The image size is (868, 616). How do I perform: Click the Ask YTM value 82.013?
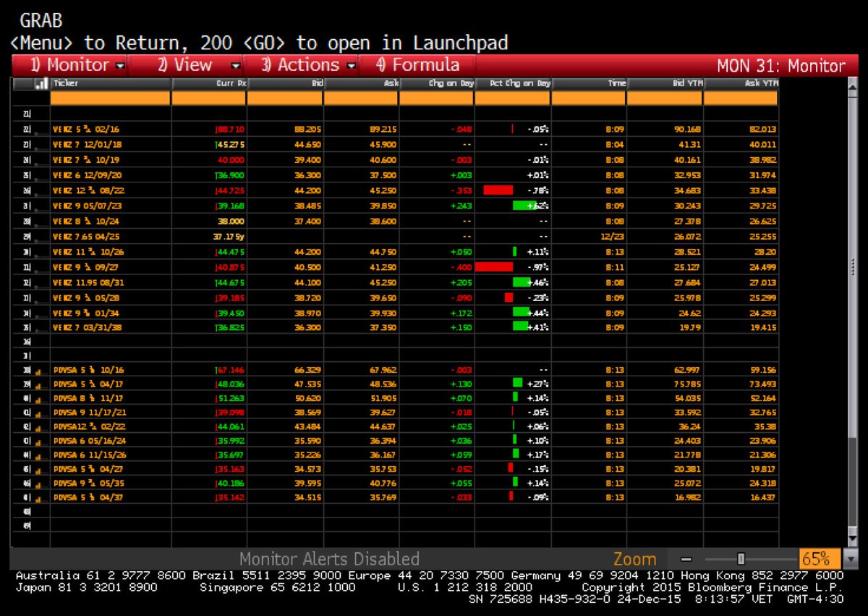(764, 129)
